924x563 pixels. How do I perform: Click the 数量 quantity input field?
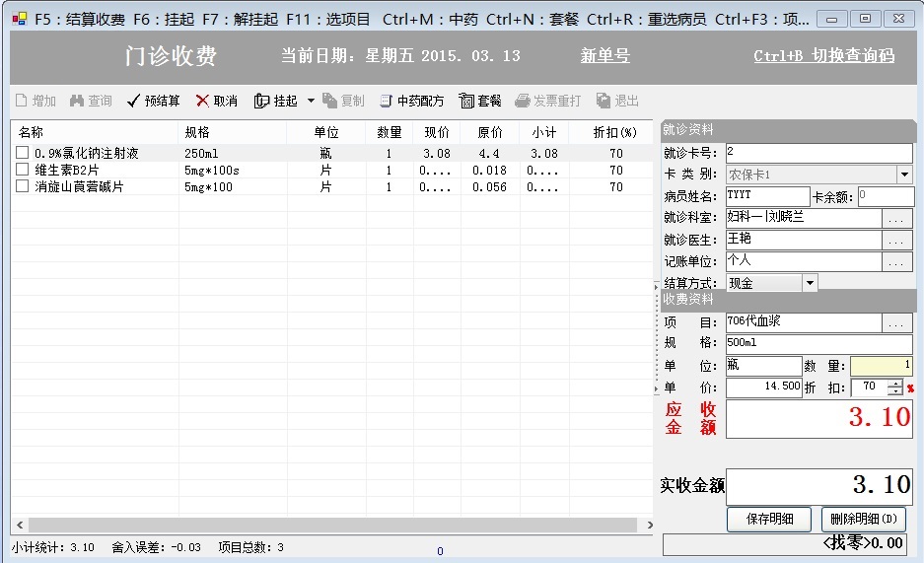882,366
